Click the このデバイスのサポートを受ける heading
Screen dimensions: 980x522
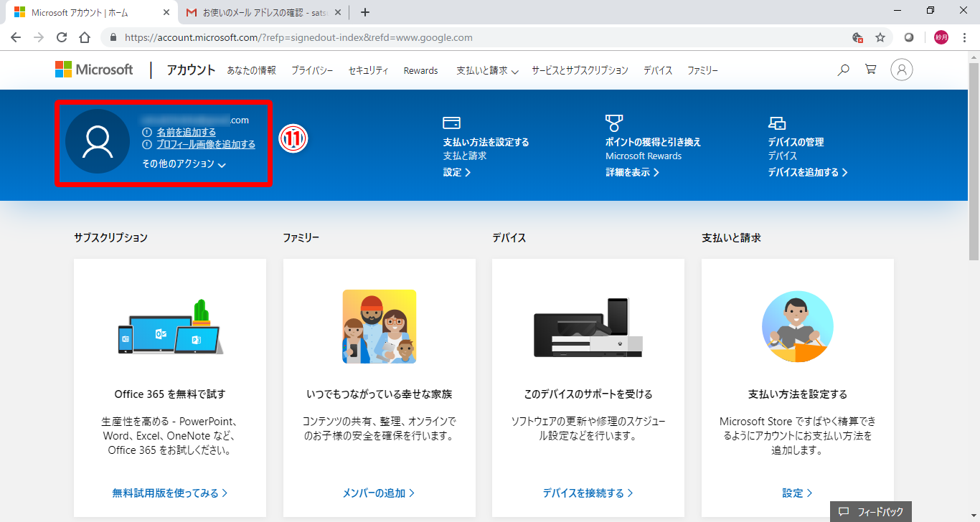588,394
